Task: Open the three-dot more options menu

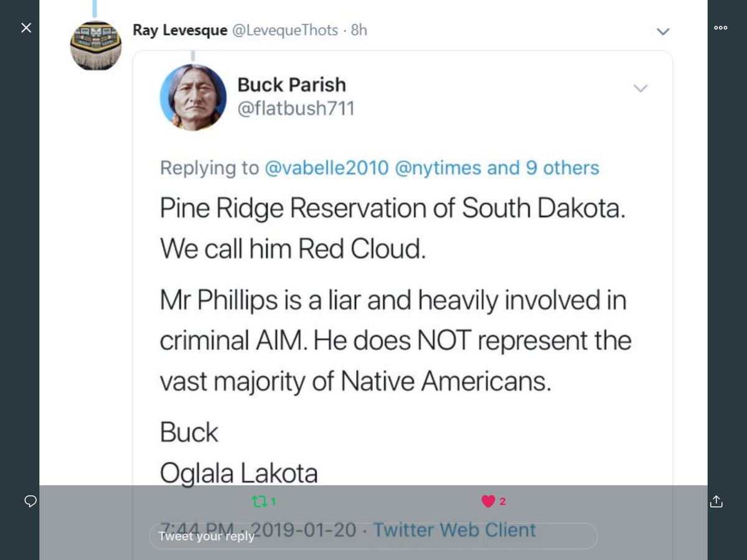Action: pos(721,27)
